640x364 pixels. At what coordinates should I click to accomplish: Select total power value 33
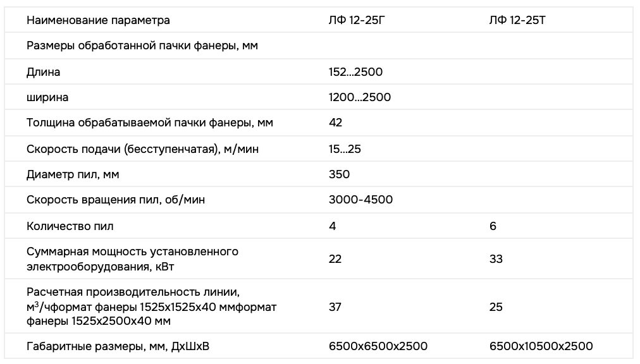[496, 258]
